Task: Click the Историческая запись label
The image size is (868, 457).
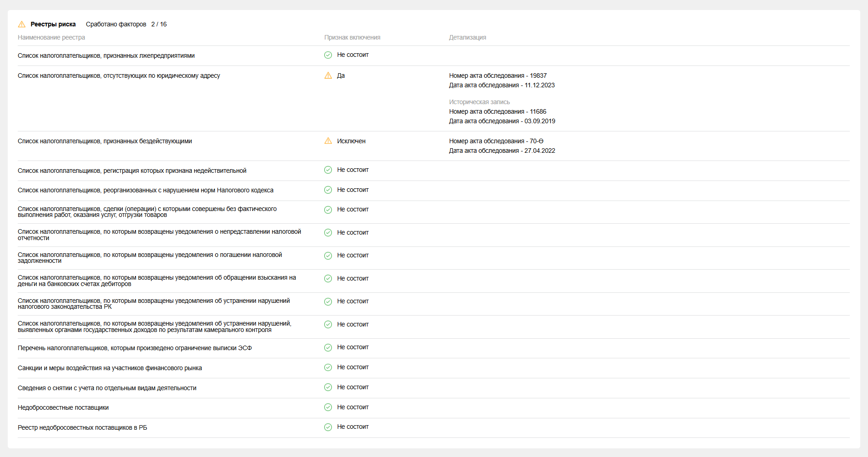Action: click(479, 102)
